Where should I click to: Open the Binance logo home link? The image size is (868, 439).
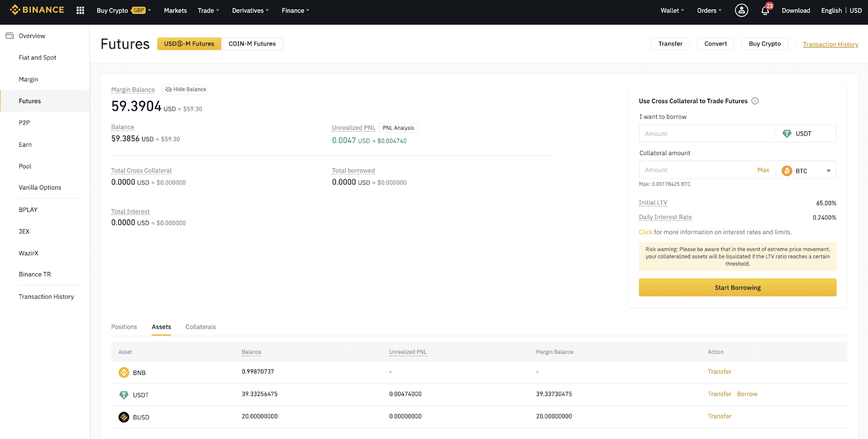pyautogui.click(x=37, y=10)
